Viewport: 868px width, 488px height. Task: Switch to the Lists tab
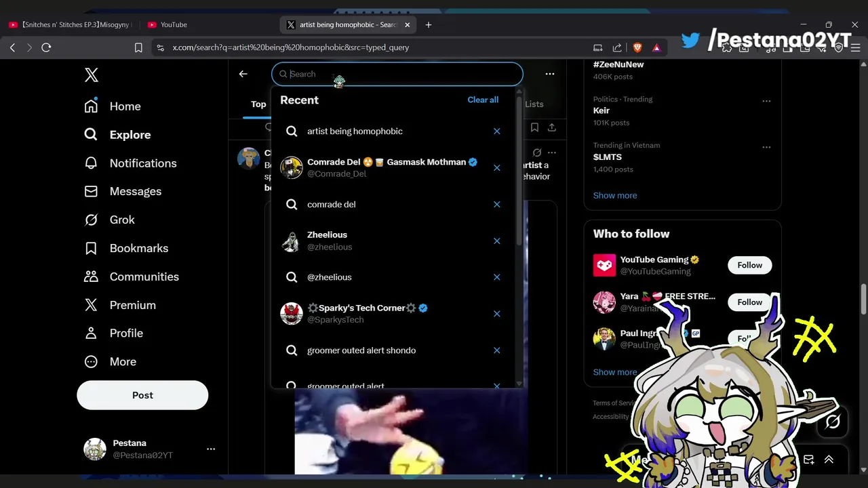point(534,104)
